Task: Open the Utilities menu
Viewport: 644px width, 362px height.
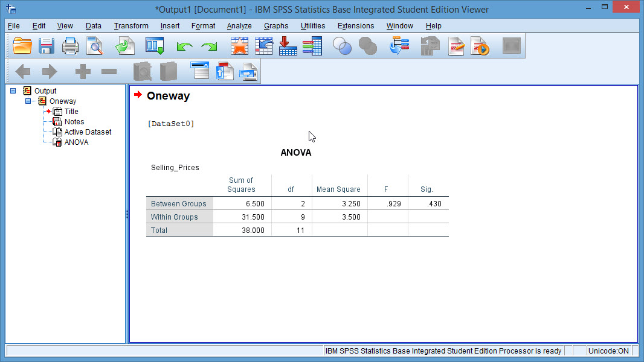Action: click(x=312, y=26)
